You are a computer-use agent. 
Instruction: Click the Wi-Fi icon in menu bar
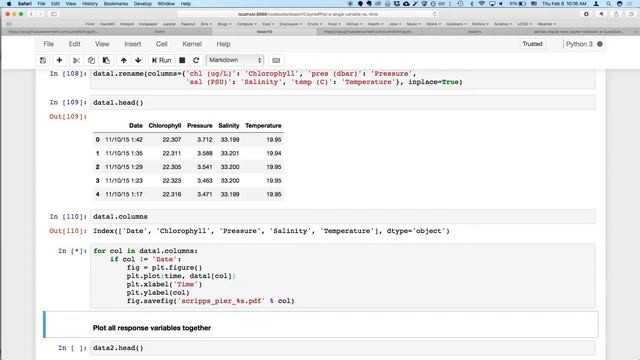coord(482,4)
